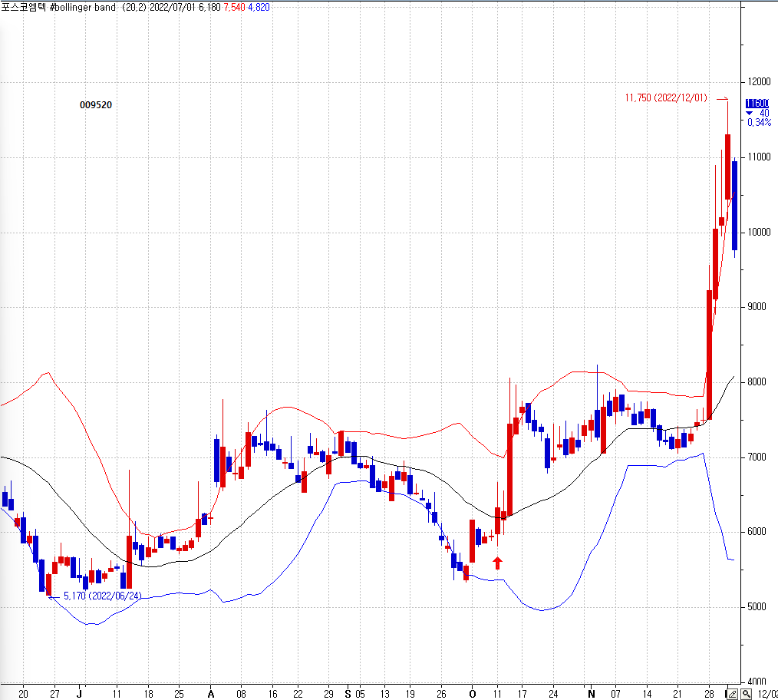Click the highlighted 11600 current price tag
778x700 pixels.
pos(757,104)
